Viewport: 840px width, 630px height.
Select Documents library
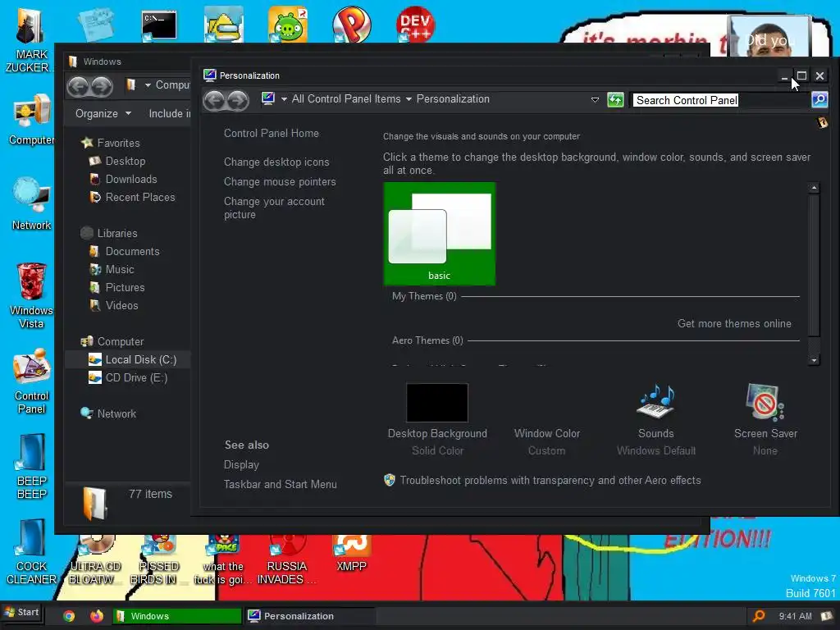click(x=132, y=251)
